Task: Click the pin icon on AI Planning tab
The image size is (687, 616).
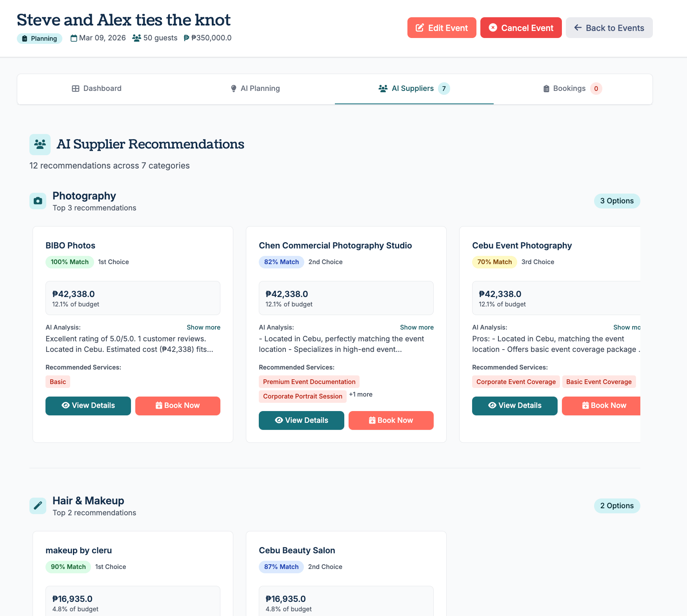Action: click(234, 88)
